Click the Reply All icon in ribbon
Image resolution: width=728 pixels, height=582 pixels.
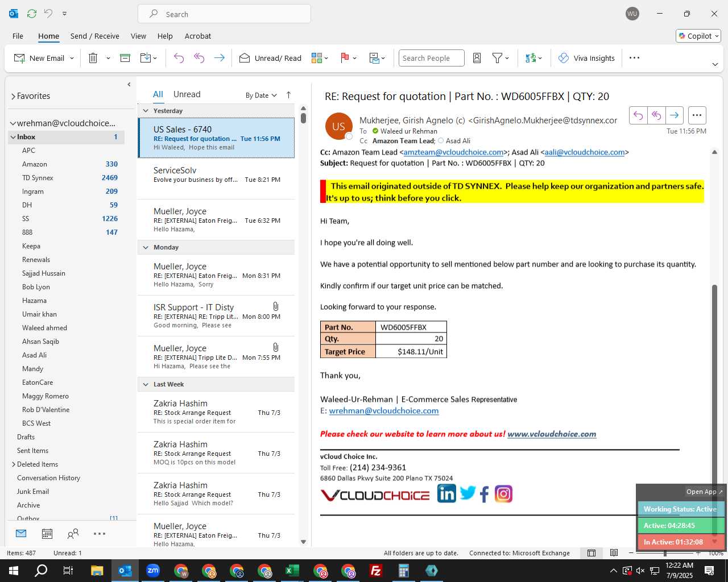pyautogui.click(x=199, y=58)
